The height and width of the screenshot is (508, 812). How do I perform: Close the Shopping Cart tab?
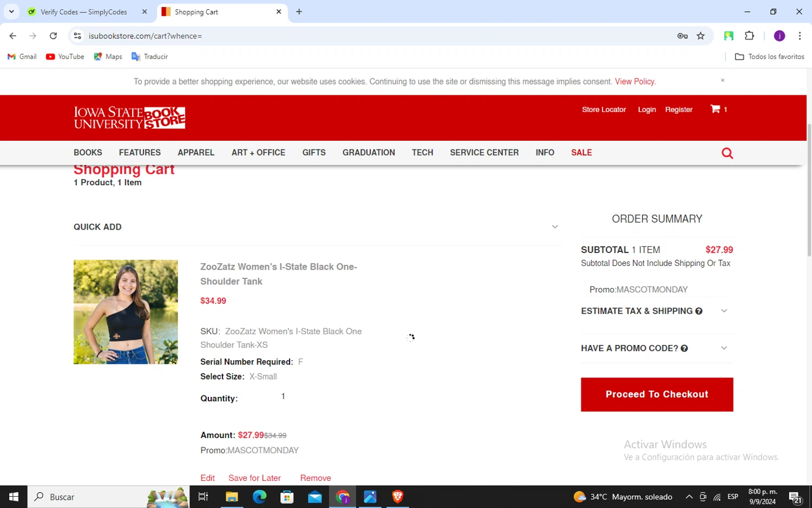click(279, 11)
